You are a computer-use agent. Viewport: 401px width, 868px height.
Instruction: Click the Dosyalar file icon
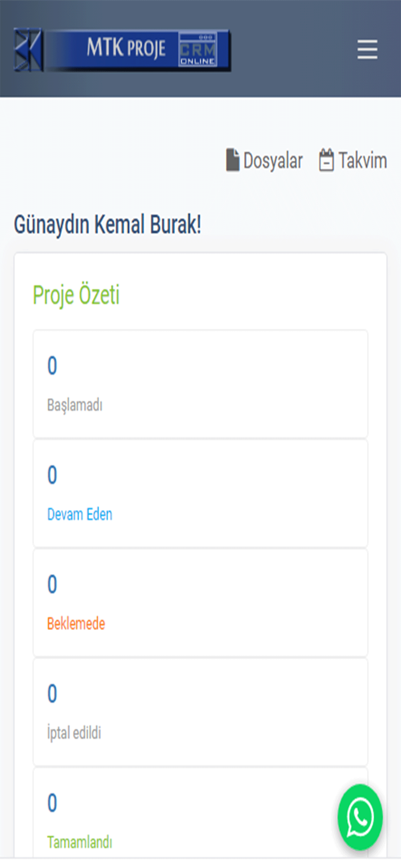coord(232,160)
